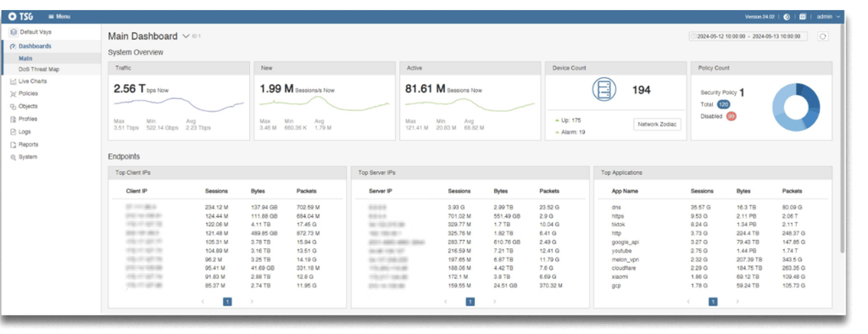The image size is (868, 334).
Task: Click the Network Zodiac button
Action: pyautogui.click(x=657, y=125)
